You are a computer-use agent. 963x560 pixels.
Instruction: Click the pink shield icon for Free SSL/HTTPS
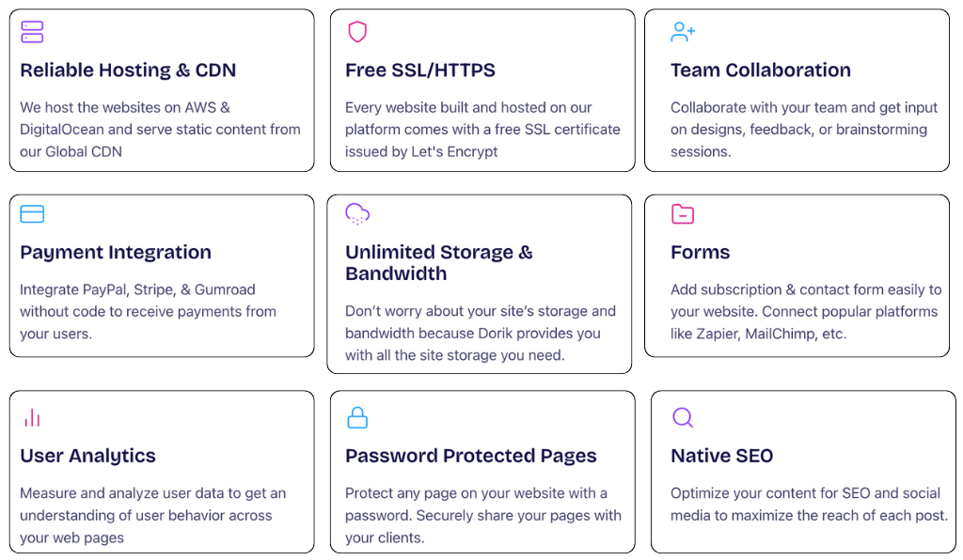pyautogui.click(x=357, y=32)
